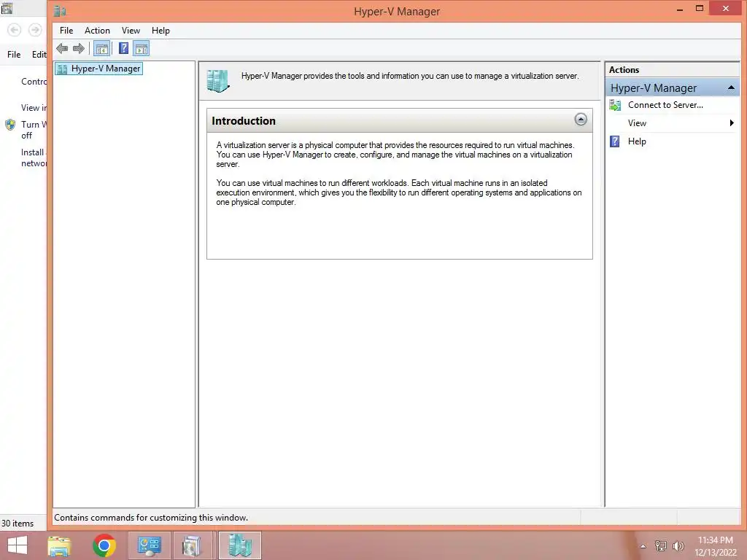Click View link in background window

coord(34,108)
